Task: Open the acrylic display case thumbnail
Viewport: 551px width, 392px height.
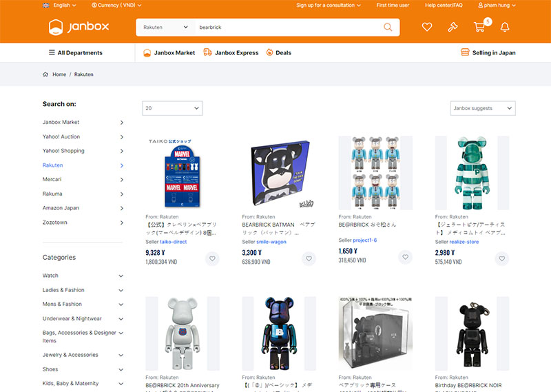Action: click(x=375, y=333)
